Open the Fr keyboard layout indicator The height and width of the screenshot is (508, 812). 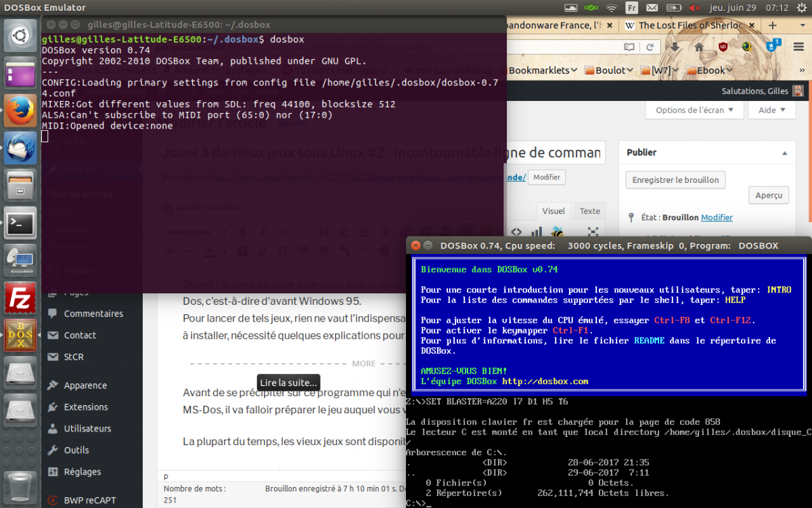[631, 8]
